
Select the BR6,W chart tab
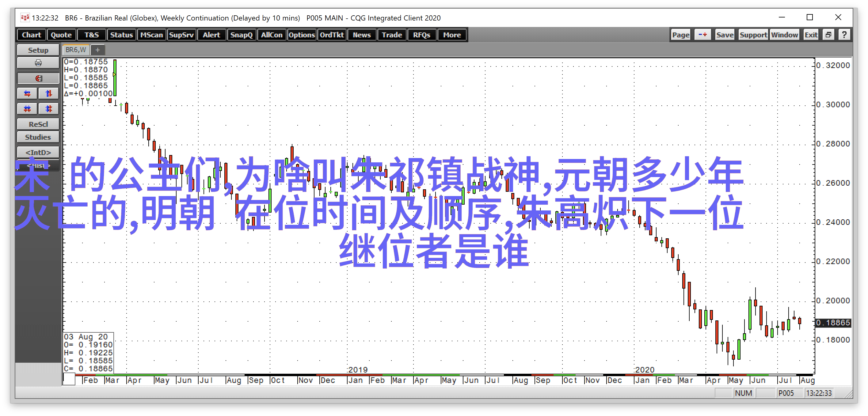point(76,50)
